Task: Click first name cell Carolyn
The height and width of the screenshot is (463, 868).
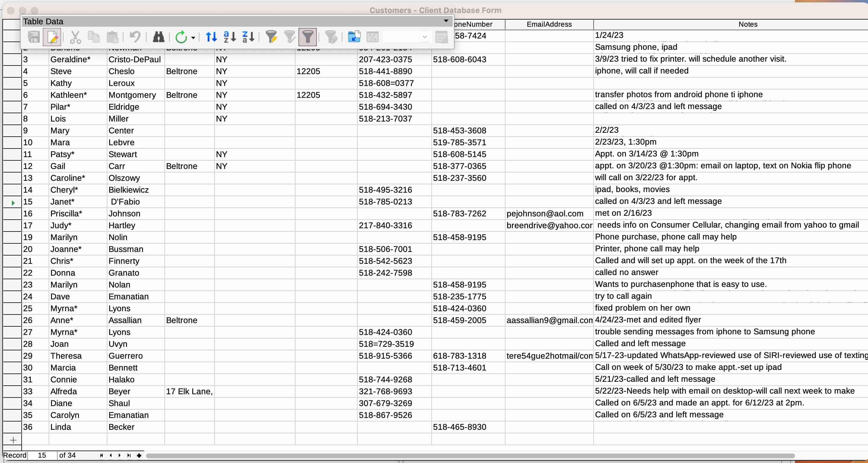Action: pyautogui.click(x=78, y=415)
